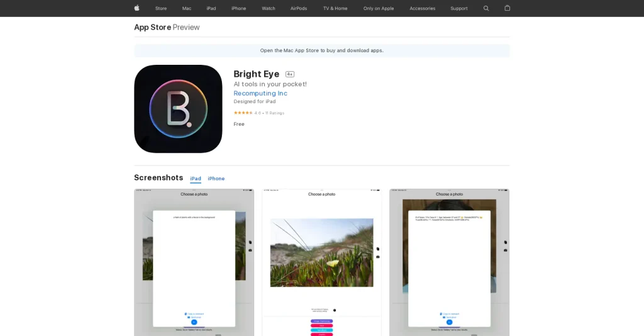Click the Apple logo icon
The height and width of the screenshot is (336, 644).
136,8
